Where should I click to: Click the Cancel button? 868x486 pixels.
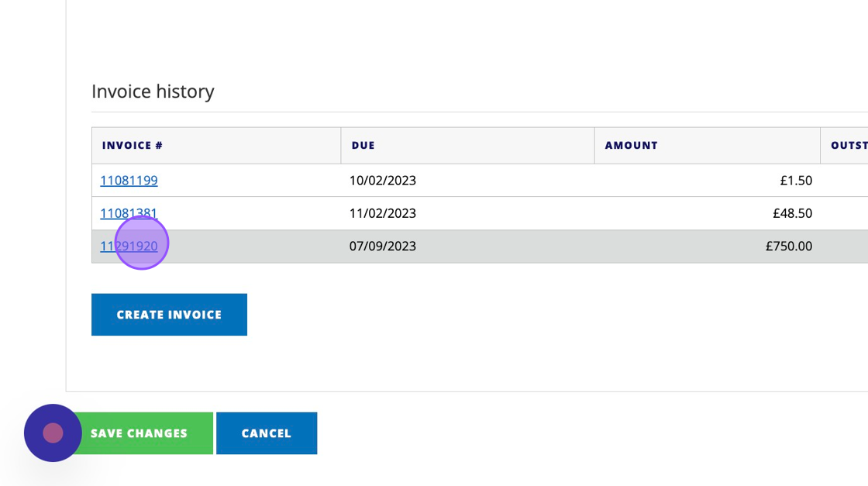click(266, 433)
